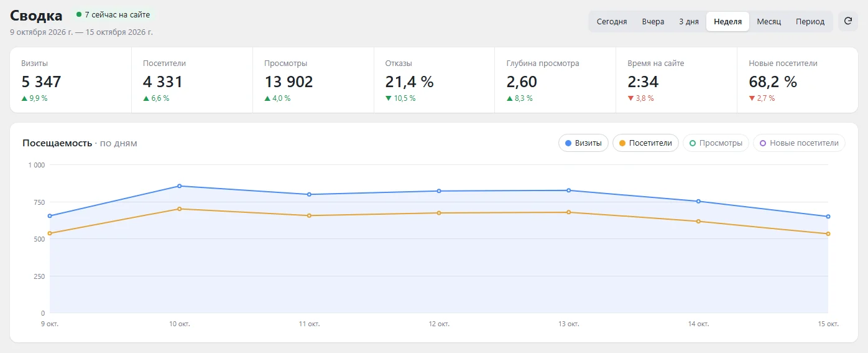Select the Вчера period tab
The height and width of the screenshot is (353, 868).
pos(653,21)
